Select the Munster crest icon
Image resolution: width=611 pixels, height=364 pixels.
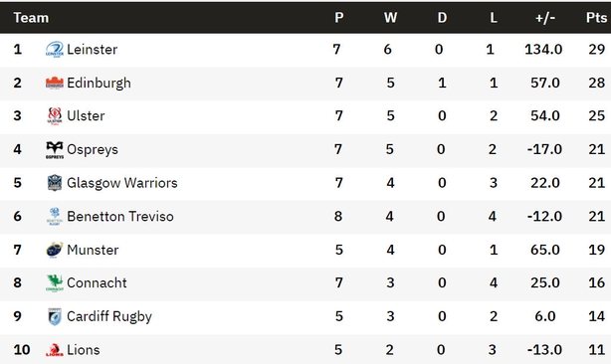click(55, 250)
